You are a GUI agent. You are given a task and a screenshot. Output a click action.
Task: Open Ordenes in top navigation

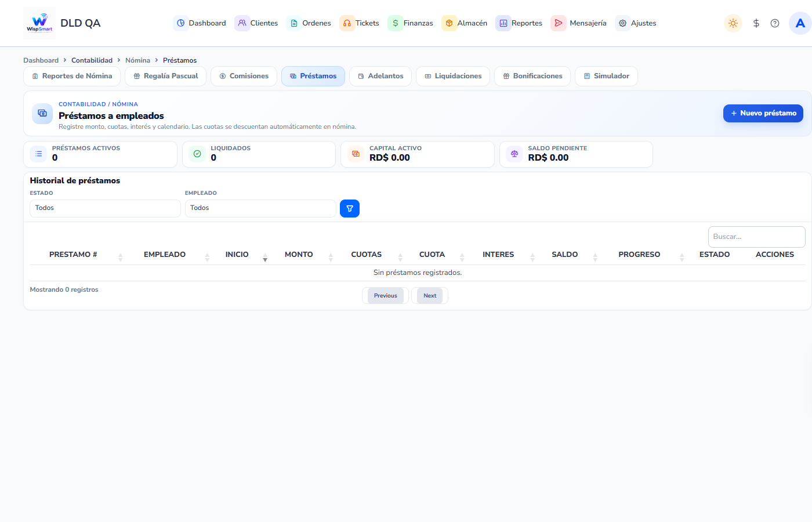[309, 23]
